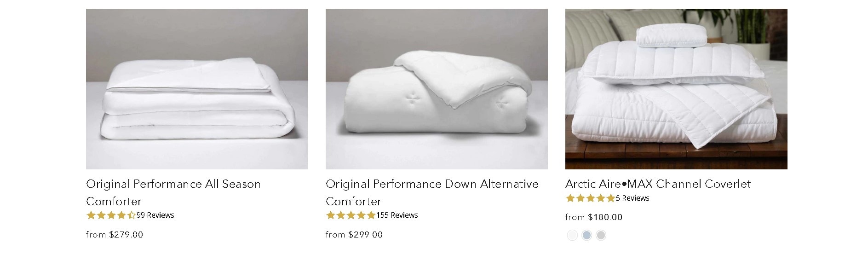Read the 5 Reviews link
Image resolution: width=868 pixels, height=255 pixels.
coord(632,198)
